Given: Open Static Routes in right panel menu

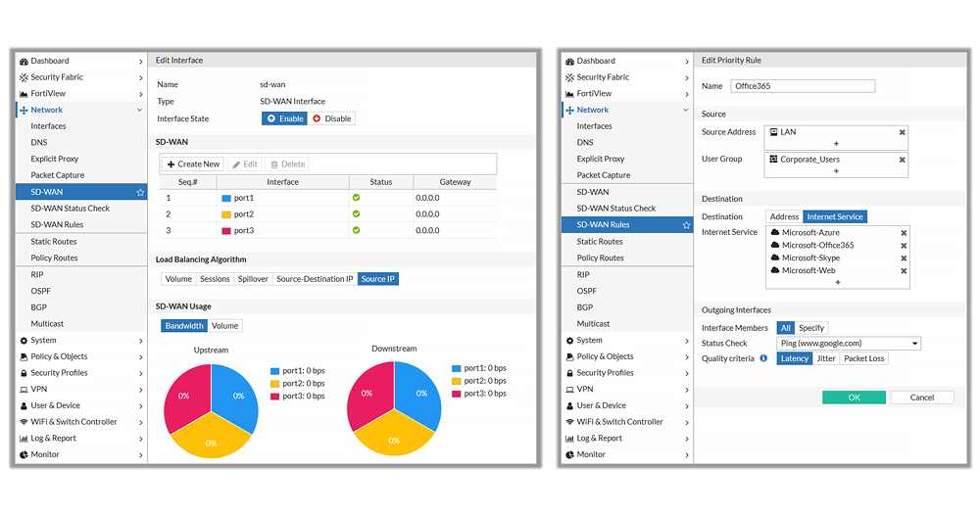Looking at the screenshot, I should point(600,242).
